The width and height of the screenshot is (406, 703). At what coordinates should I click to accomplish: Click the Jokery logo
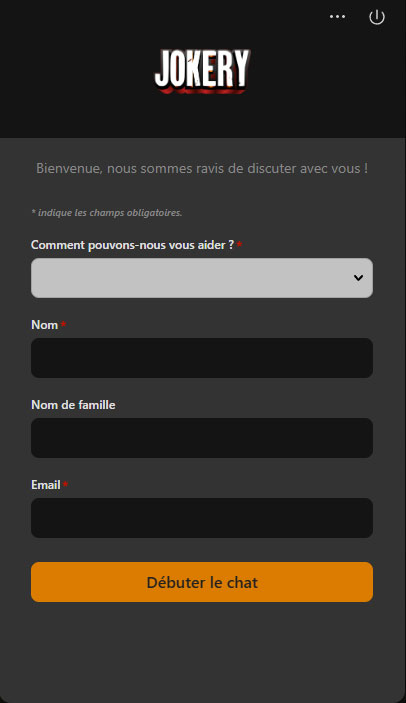[x=203, y=71]
